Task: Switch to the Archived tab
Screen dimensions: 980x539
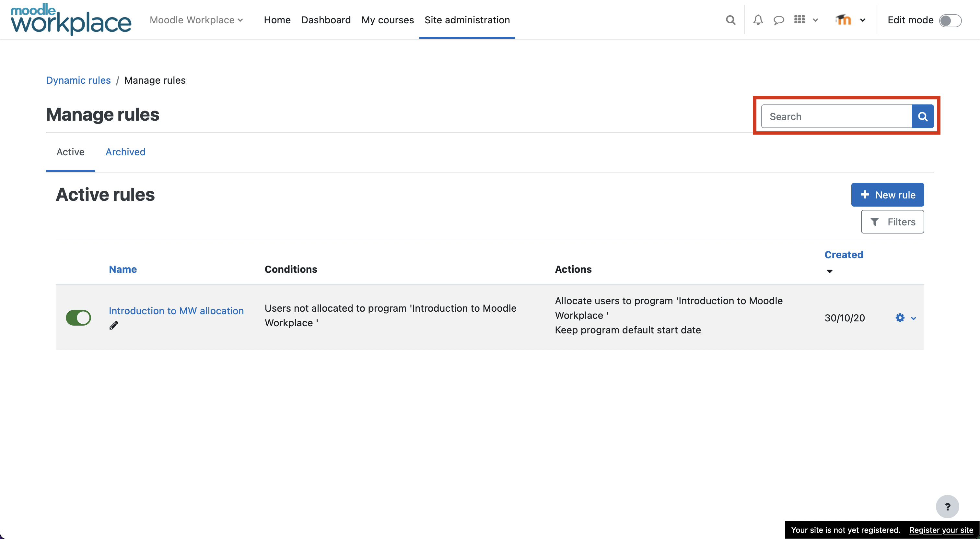Action: click(x=125, y=152)
